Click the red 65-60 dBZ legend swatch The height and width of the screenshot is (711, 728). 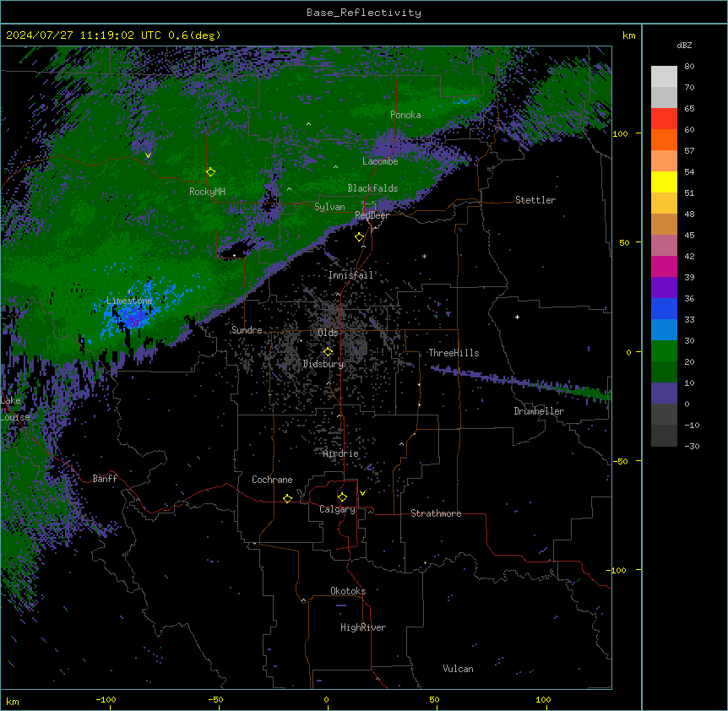point(664,118)
